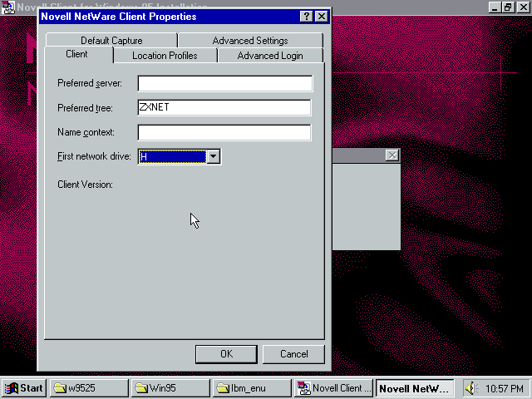This screenshot has height=399, width=532.
Task: Select the H value in drive combo box
Action: pyautogui.click(x=172, y=156)
